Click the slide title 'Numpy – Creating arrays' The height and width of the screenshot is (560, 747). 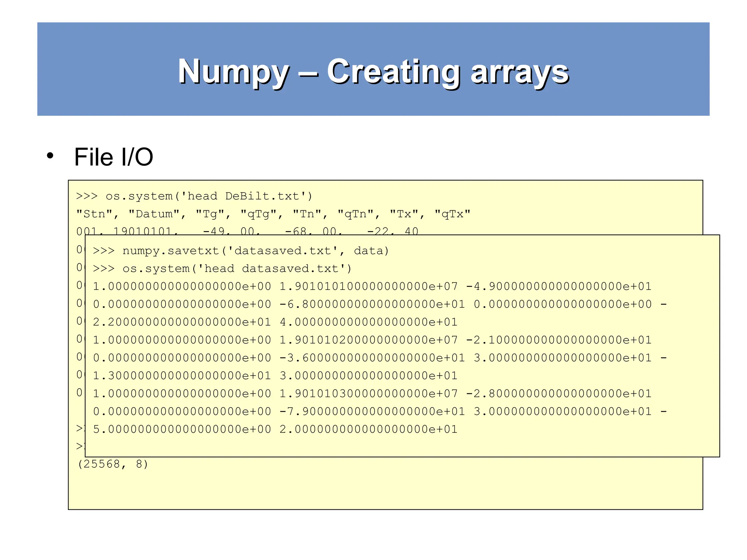tap(373, 72)
